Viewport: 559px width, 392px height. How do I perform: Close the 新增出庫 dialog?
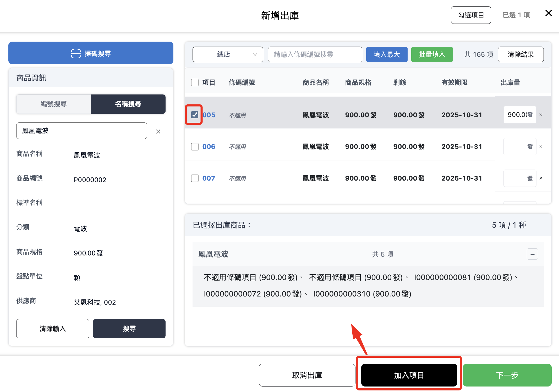(549, 13)
